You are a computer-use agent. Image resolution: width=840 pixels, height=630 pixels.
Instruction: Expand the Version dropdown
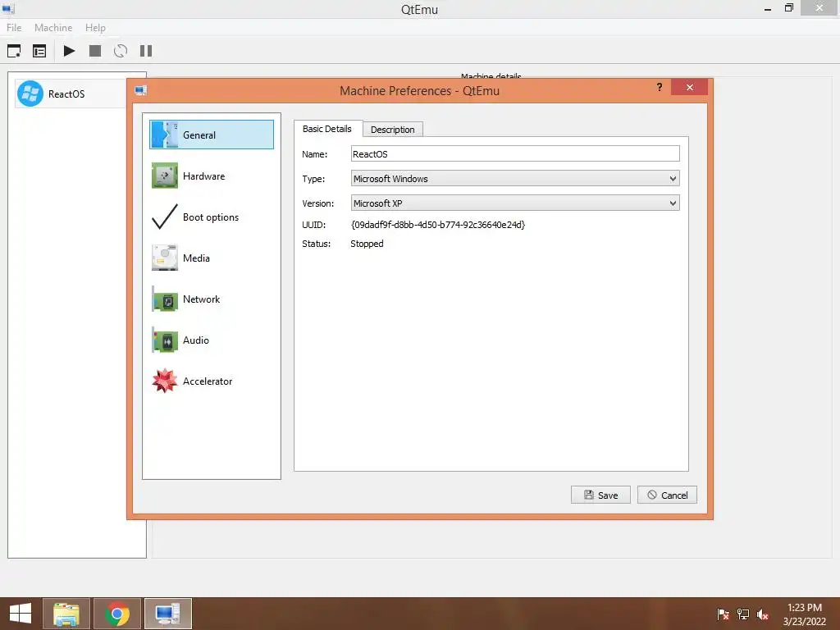[515, 203]
